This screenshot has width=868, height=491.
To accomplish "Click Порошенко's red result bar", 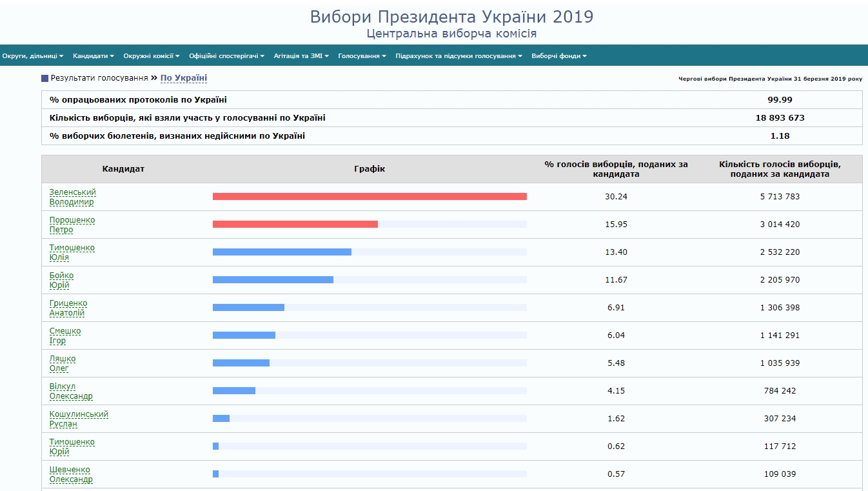I will click(x=295, y=225).
